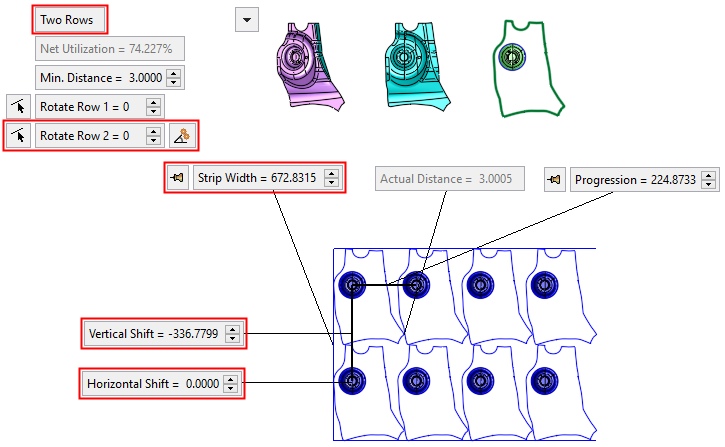Toggle the pin icon beside Strip Width
This screenshot has width=725, height=447.
[x=177, y=178]
